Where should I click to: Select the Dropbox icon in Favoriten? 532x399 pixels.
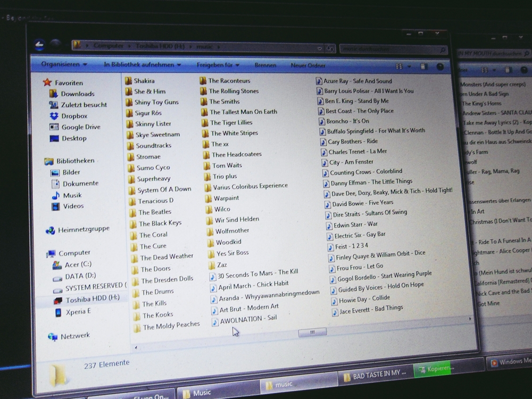tap(54, 116)
